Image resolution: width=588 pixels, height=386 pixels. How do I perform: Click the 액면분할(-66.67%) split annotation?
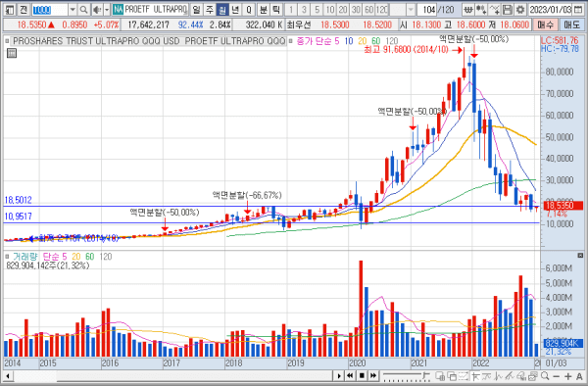point(247,195)
